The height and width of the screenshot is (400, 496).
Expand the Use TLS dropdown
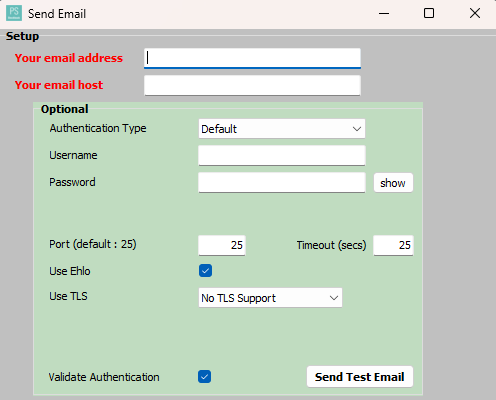[270, 298]
